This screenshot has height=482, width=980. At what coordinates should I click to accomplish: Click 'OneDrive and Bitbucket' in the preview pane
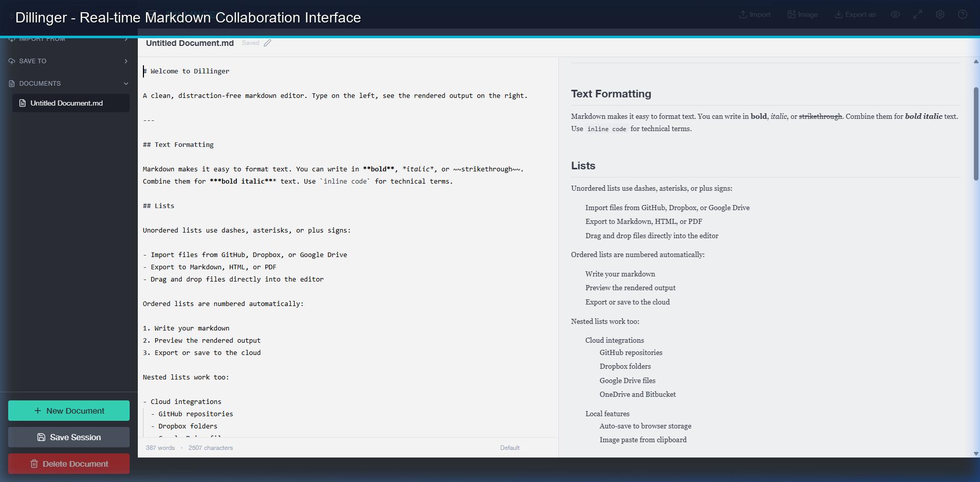(x=638, y=394)
